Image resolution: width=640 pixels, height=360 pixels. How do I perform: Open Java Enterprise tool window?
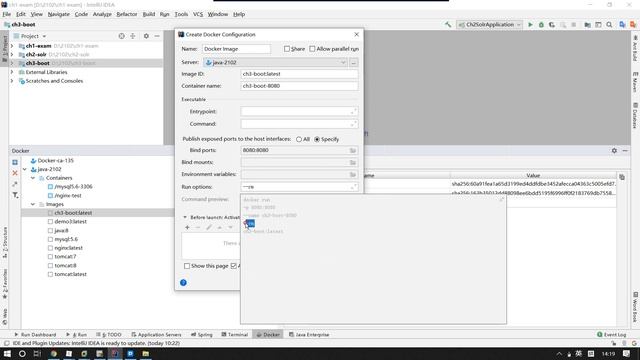tap(309, 334)
